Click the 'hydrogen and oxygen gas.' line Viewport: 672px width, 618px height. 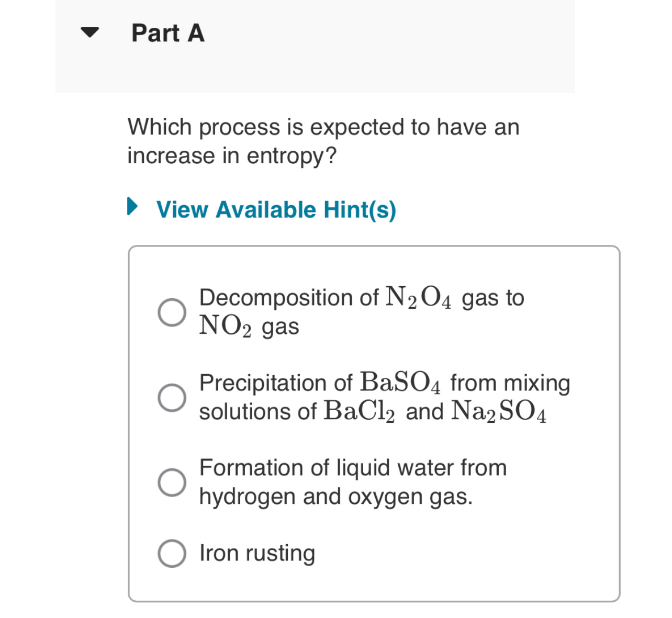point(335,497)
